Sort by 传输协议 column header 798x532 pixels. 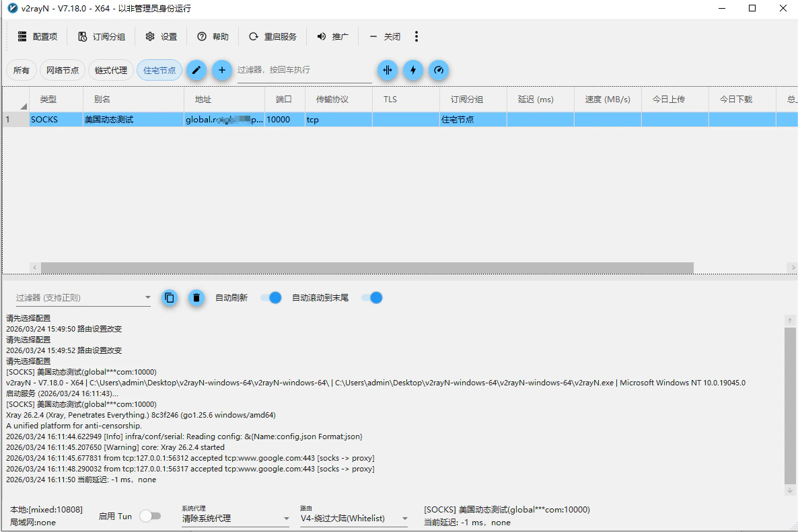(x=338, y=99)
